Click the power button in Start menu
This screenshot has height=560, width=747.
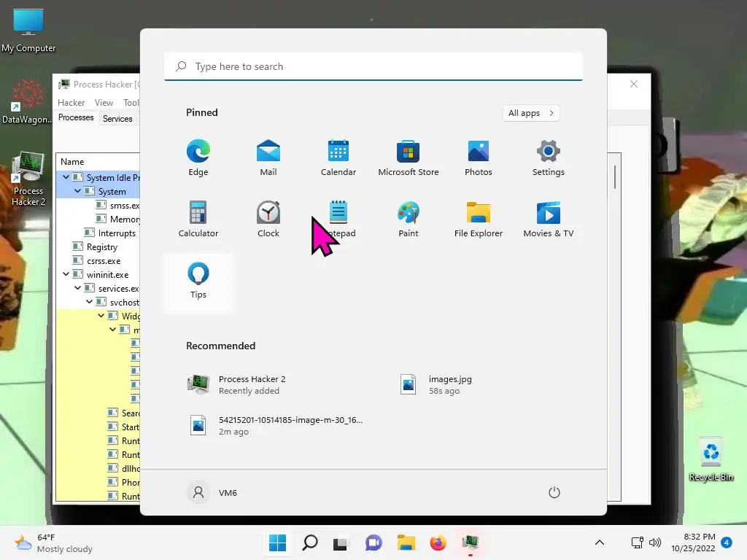click(x=554, y=492)
